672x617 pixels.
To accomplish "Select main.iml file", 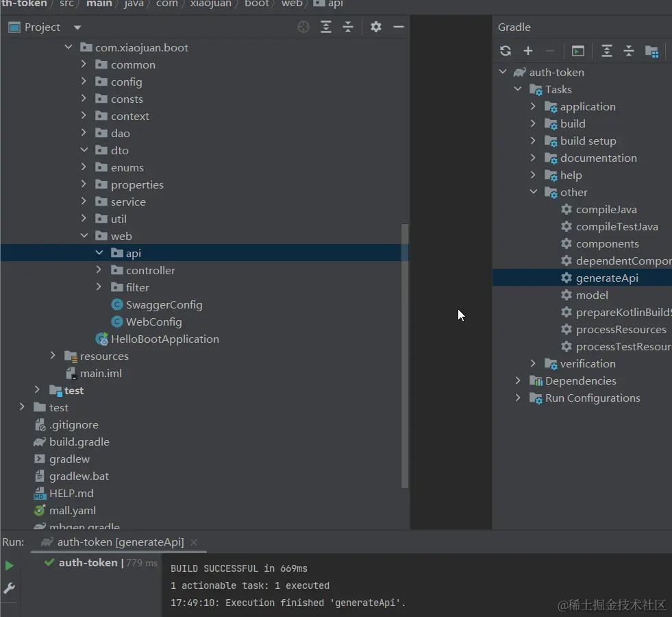I will pyautogui.click(x=94, y=374).
